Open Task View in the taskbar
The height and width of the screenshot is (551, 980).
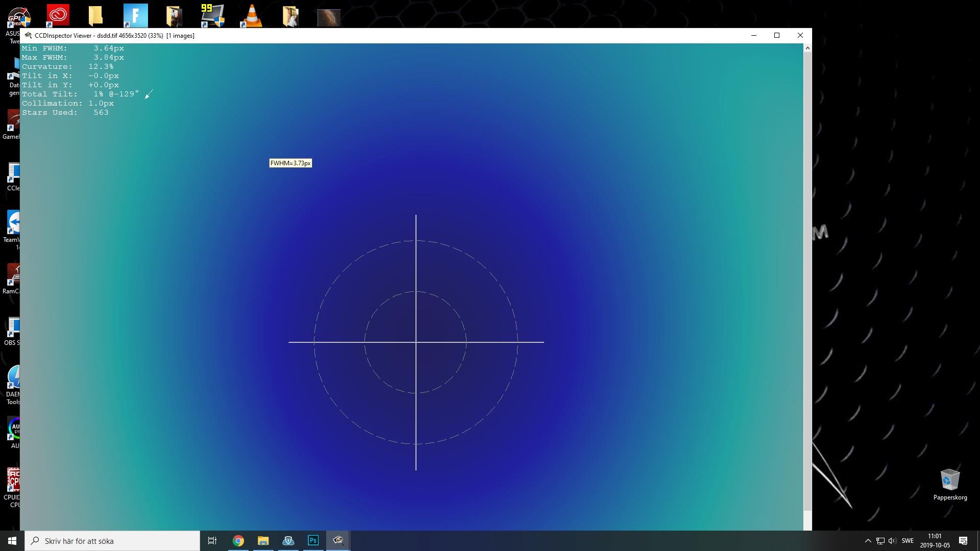coord(212,540)
